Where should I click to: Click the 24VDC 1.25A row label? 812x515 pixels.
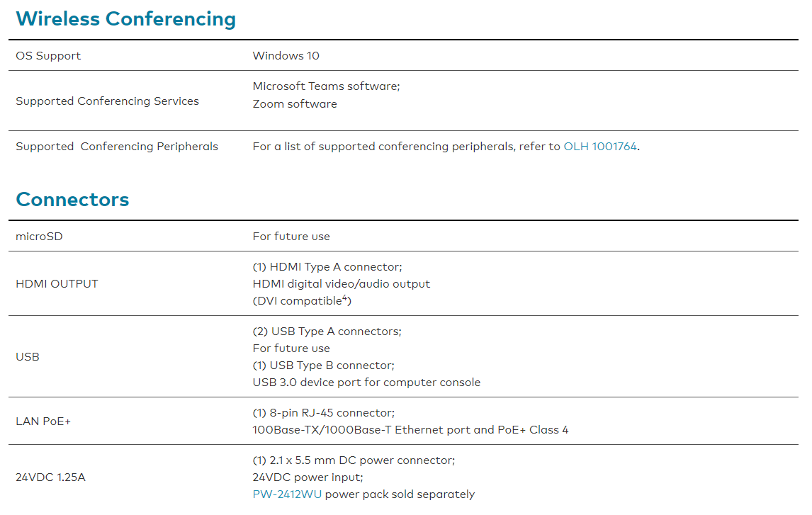pyautogui.click(x=50, y=477)
